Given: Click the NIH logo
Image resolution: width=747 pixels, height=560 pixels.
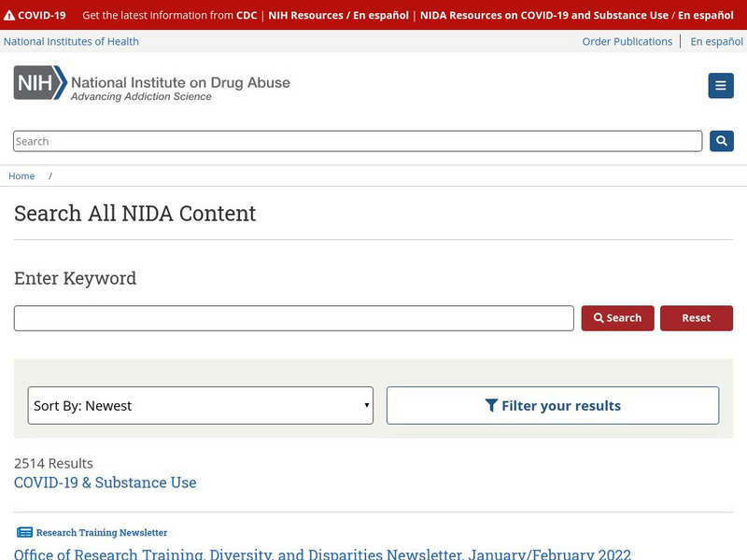Looking at the screenshot, I should pyautogui.click(x=40, y=83).
